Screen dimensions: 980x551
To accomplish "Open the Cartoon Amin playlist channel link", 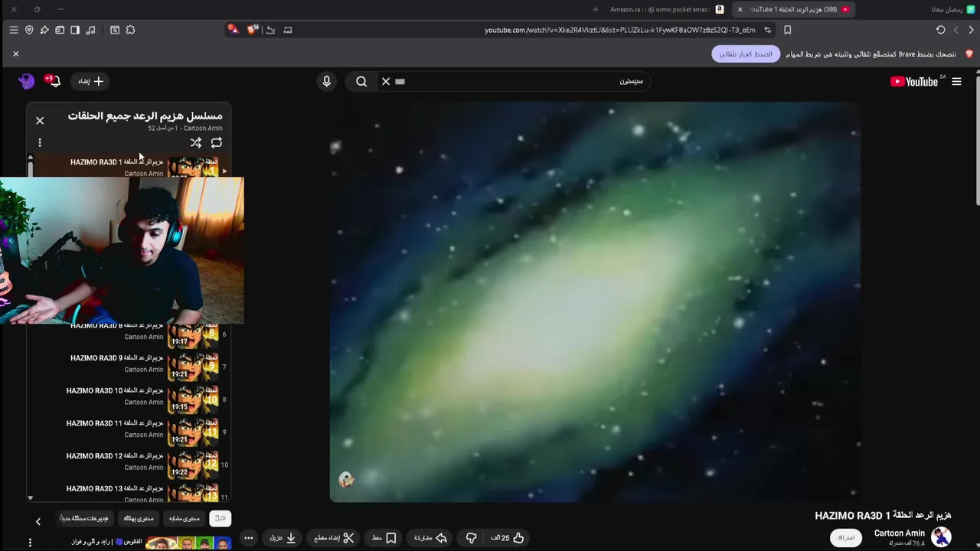I will pos(203,129).
